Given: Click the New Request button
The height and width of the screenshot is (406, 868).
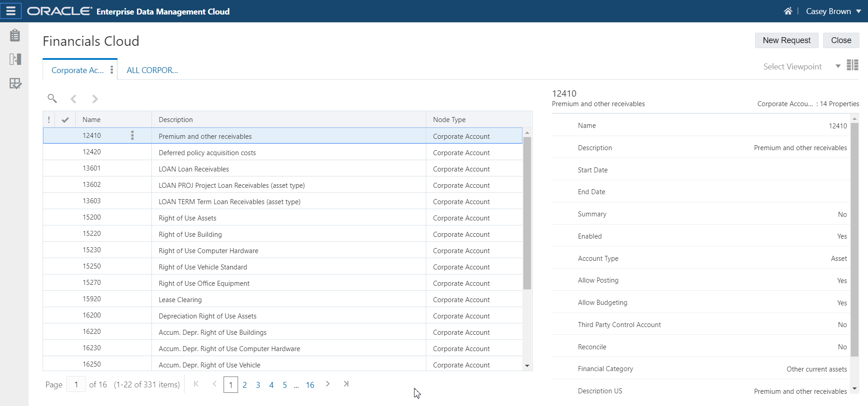Looking at the screenshot, I should (x=786, y=40).
